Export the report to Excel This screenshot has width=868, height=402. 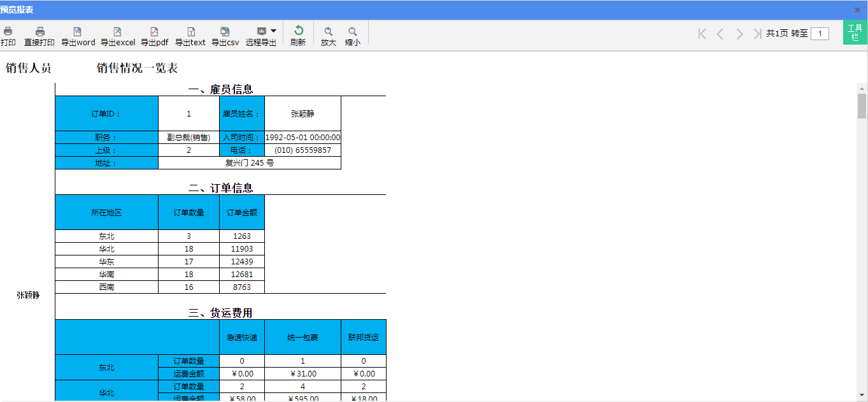pos(118,36)
